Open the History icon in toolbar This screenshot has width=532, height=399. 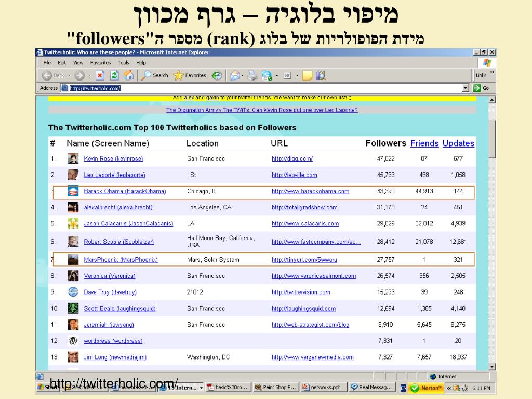[217, 75]
